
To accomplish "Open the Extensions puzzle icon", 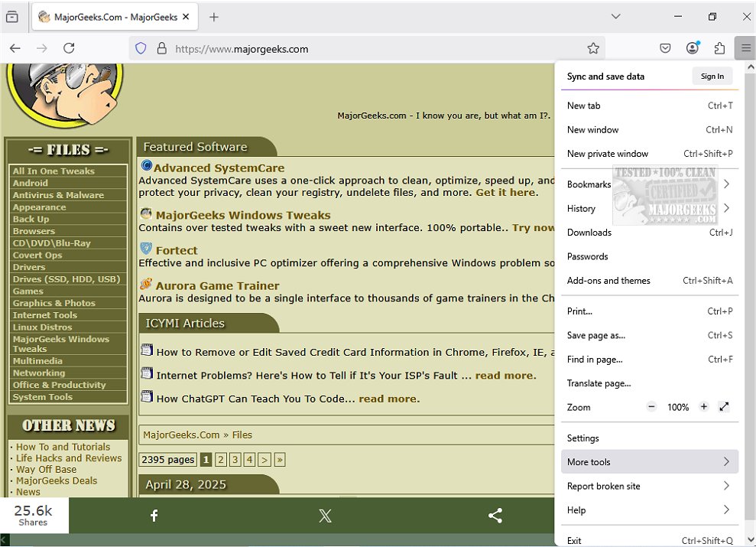I will (x=719, y=48).
